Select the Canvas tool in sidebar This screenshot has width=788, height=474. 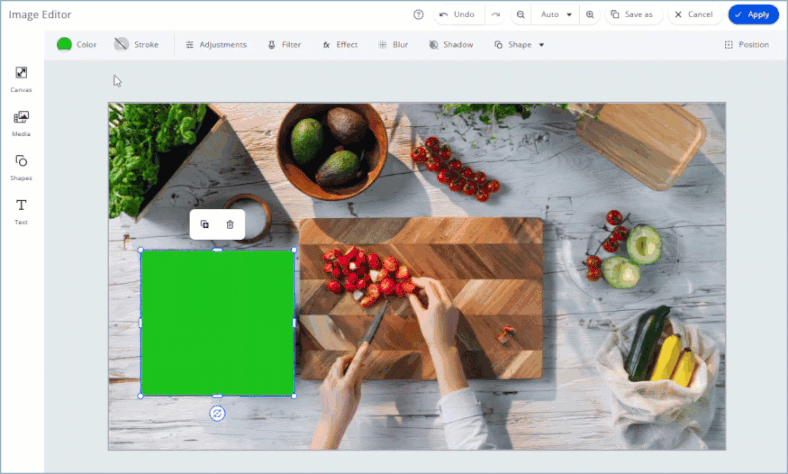tap(21, 79)
